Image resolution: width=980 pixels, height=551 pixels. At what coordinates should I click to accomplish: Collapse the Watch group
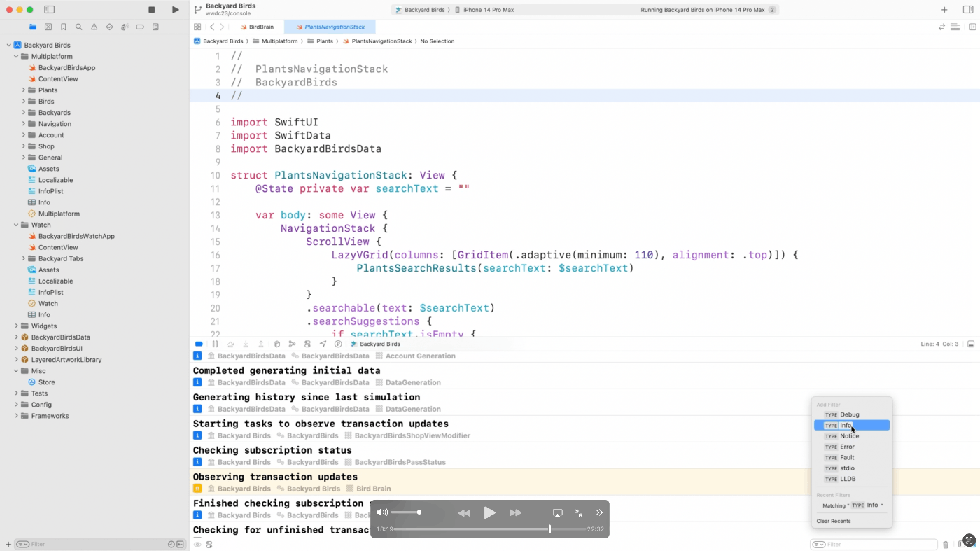pyautogui.click(x=16, y=225)
